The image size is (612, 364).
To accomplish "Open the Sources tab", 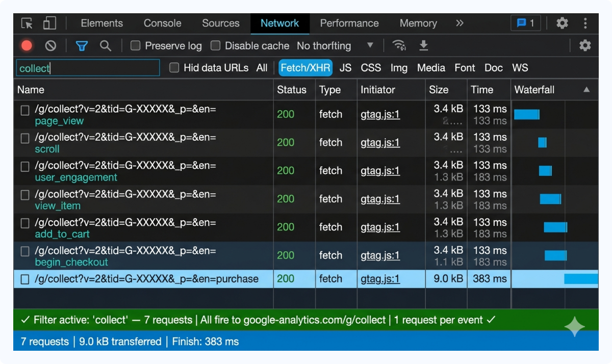I will (x=220, y=23).
